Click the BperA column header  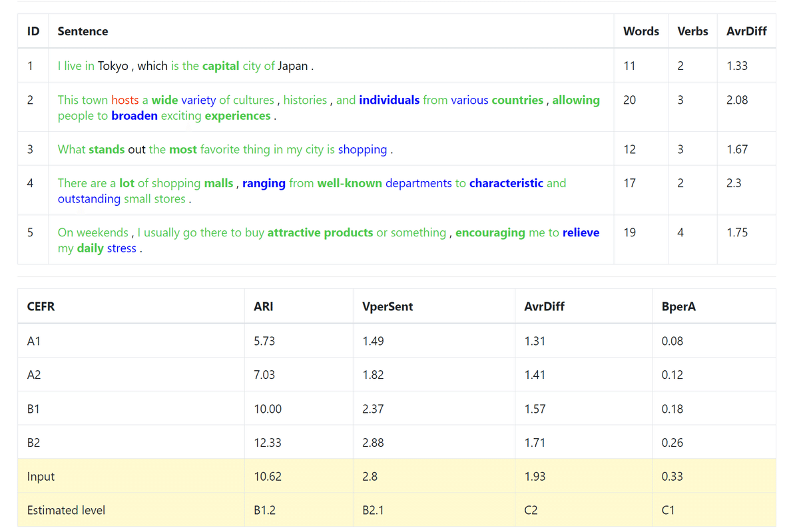[678, 306]
